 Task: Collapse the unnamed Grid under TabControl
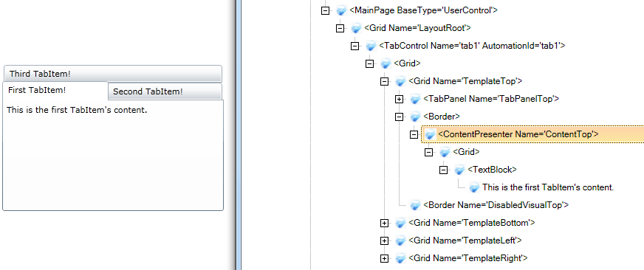pyautogui.click(x=369, y=63)
